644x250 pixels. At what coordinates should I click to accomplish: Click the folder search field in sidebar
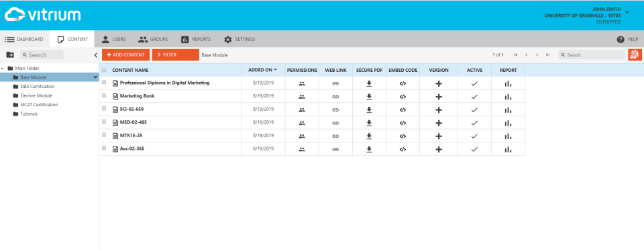coord(42,54)
